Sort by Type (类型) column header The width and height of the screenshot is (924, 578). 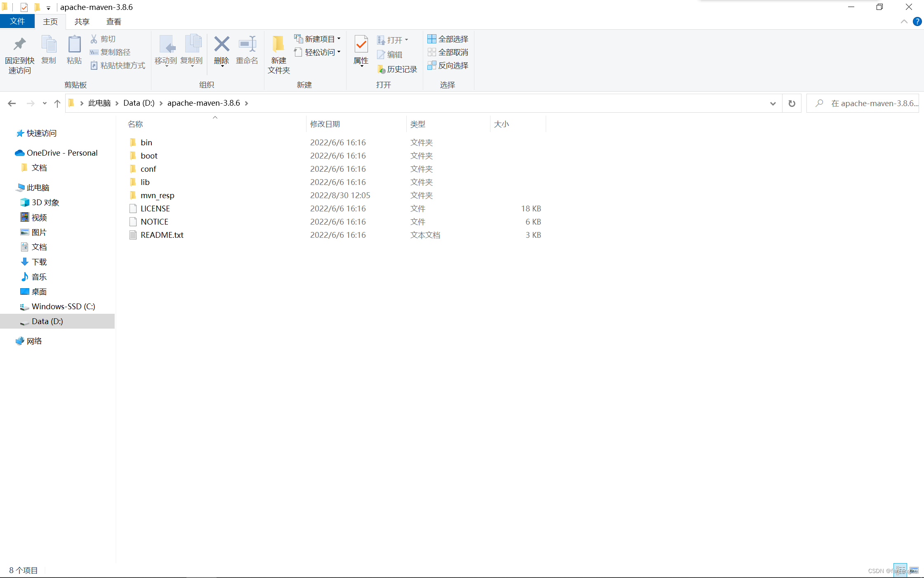point(448,124)
